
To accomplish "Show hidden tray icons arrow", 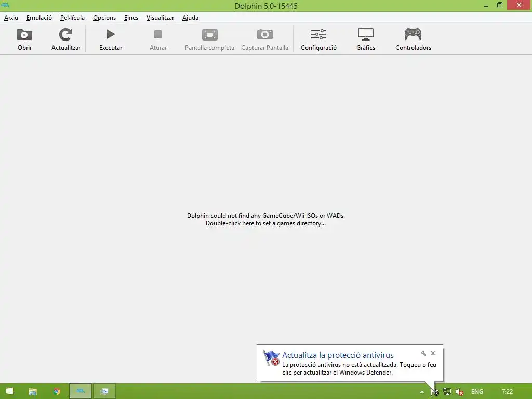I will coord(422,392).
